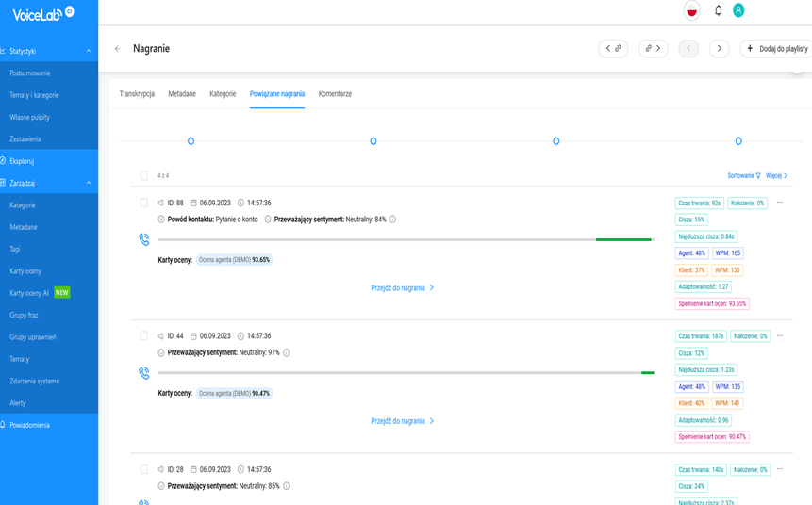The height and width of the screenshot is (505, 812).
Task: Click the sentiment info icon for Neutralny: 84%
Action: pyautogui.click(x=392, y=220)
